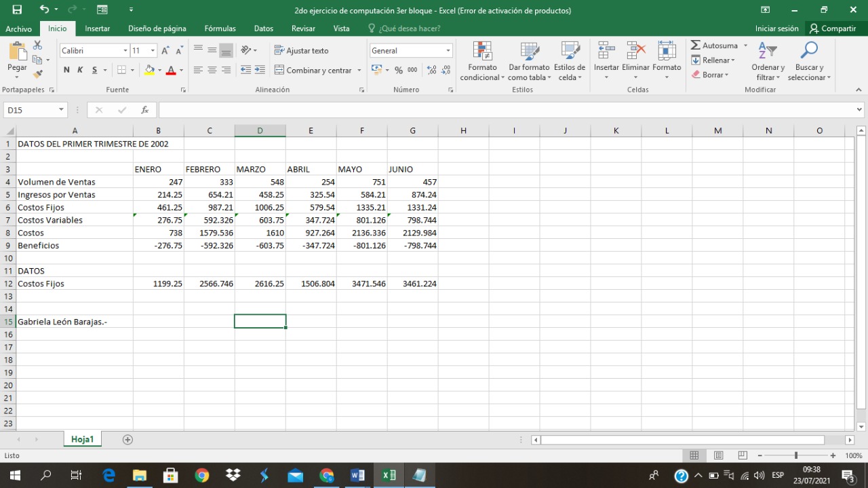Viewport: 868px width, 488px height.
Task: Open Buscar y seleccionar
Action: 809,61
